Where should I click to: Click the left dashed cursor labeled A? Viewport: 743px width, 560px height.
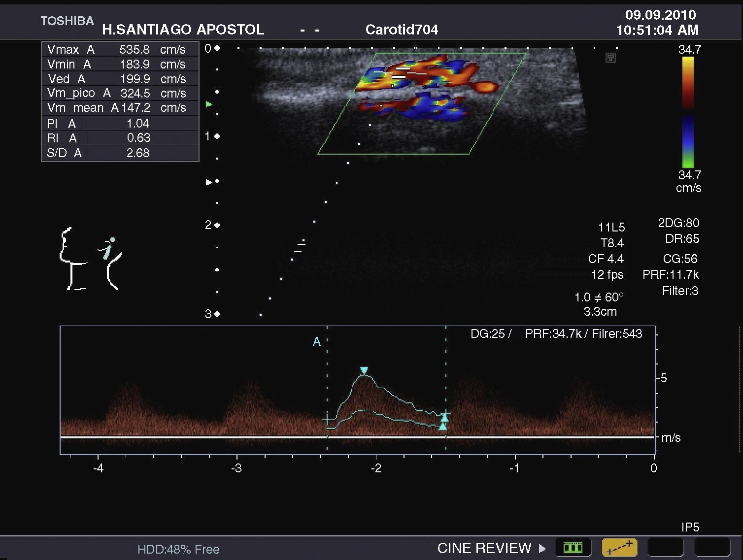[327, 374]
